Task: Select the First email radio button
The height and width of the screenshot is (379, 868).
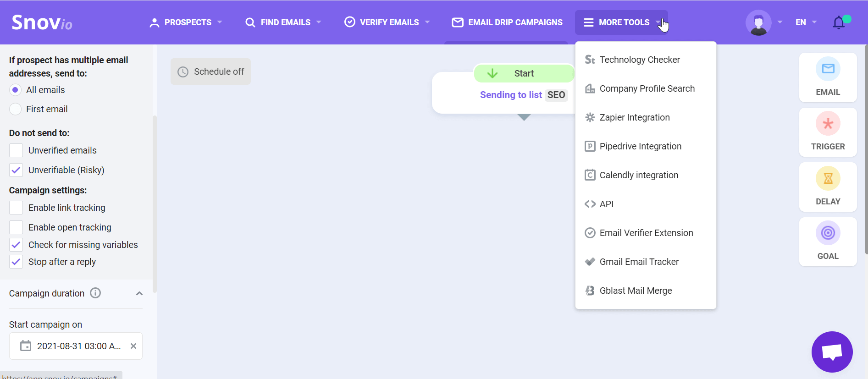Action: point(15,109)
